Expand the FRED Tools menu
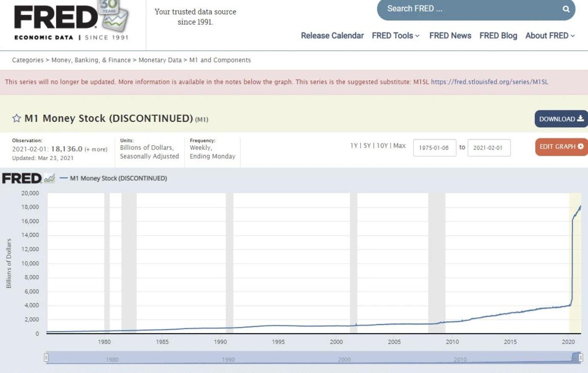Viewport: 588px width, 373px height. pyautogui.click(x=395, y=36)
